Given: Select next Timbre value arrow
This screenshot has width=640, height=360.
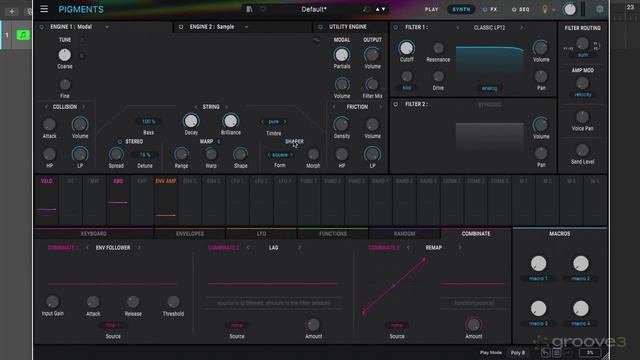Looking at the screenshot, I should coord(285,122).
